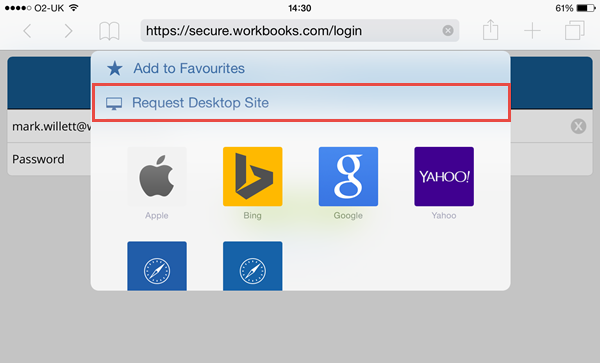
Task: Tap the address bar URL field
Action: point(300,31)
